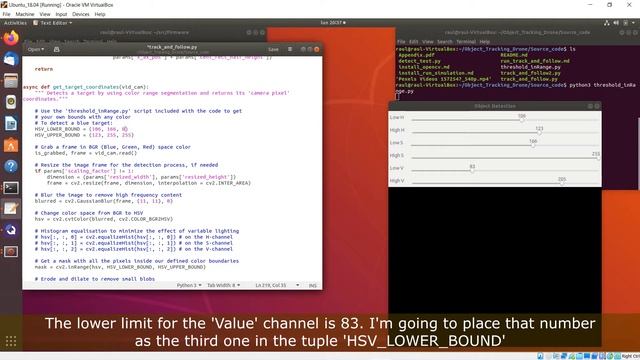Open VirtualBox Machine menu
The image size is (640, 360).
pyautogui.click(x=25, y=14)
